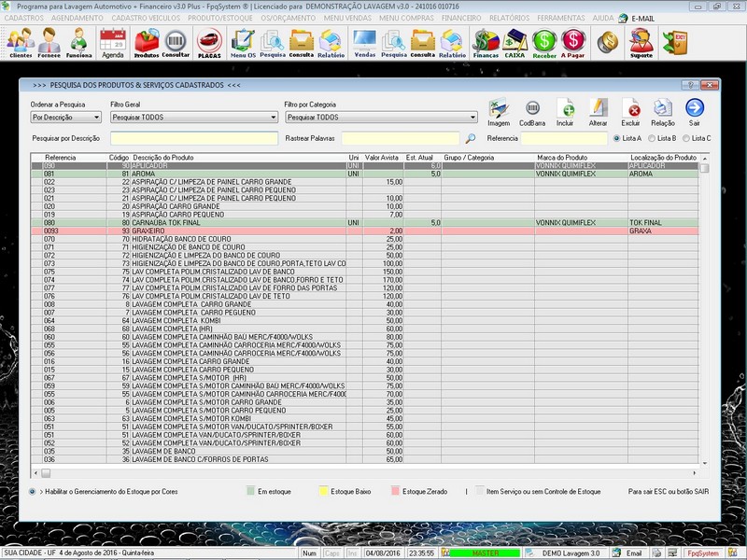
Task: Toggle Habilitar Gerenciamento do Estoque por Cores
Action: (32, 492)
